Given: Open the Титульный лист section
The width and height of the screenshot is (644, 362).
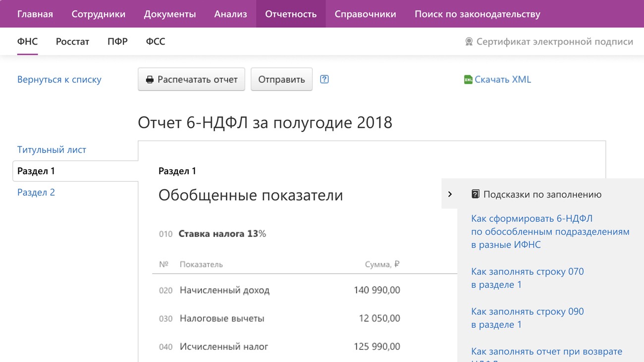Looking at the screenshot, I should tap(52, 150).
